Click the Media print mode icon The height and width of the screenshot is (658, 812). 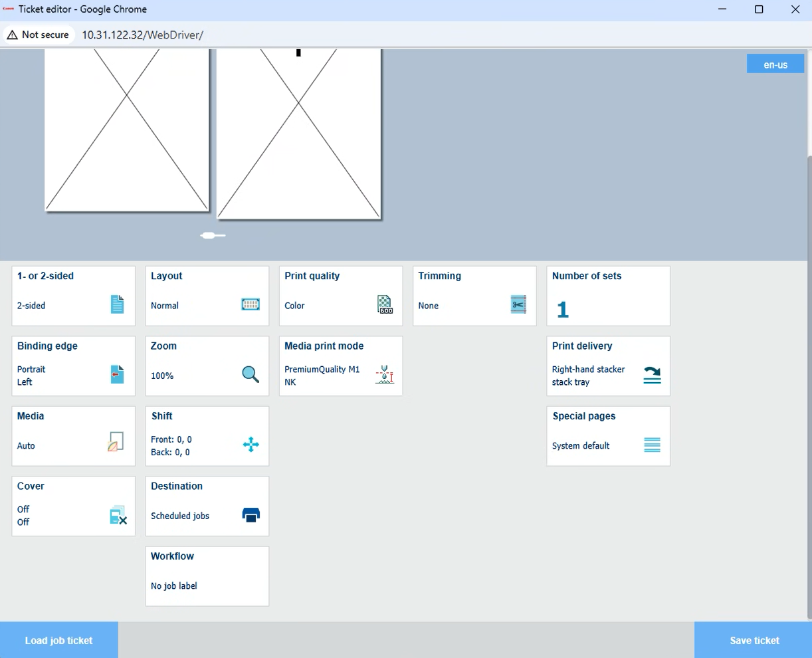click(385, 375)
